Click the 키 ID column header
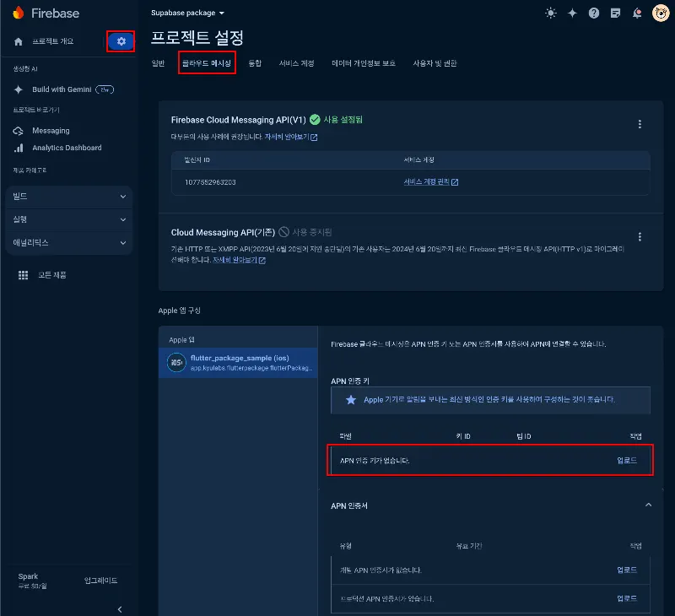Image resolution: width=675 pixels, height=616 pixels. coord(463,436)
